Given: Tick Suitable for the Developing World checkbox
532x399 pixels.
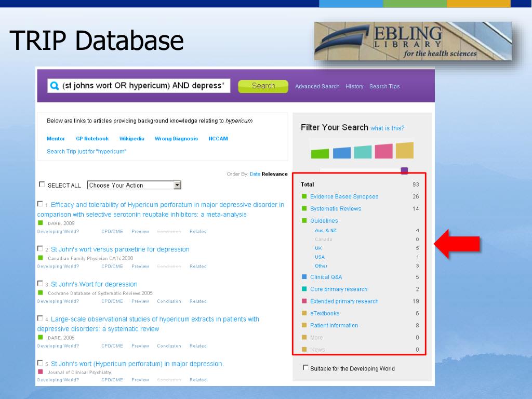Looking at the screenshot, I should (305, 367).
